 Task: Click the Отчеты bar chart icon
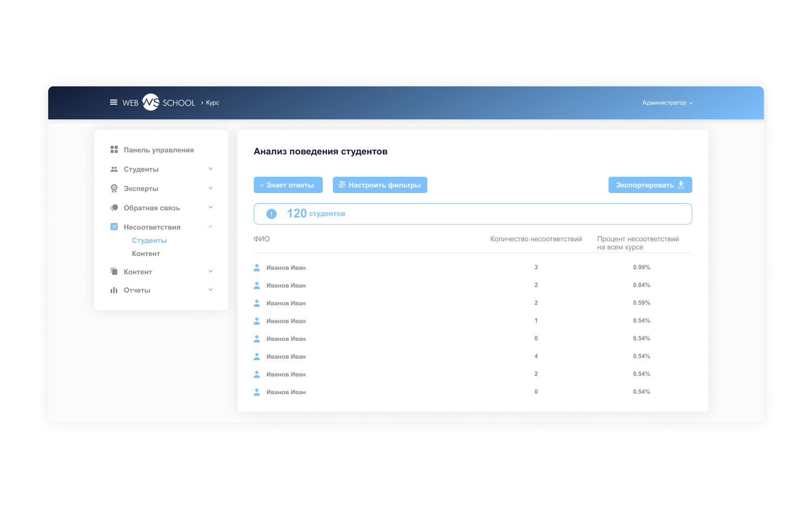114,290
